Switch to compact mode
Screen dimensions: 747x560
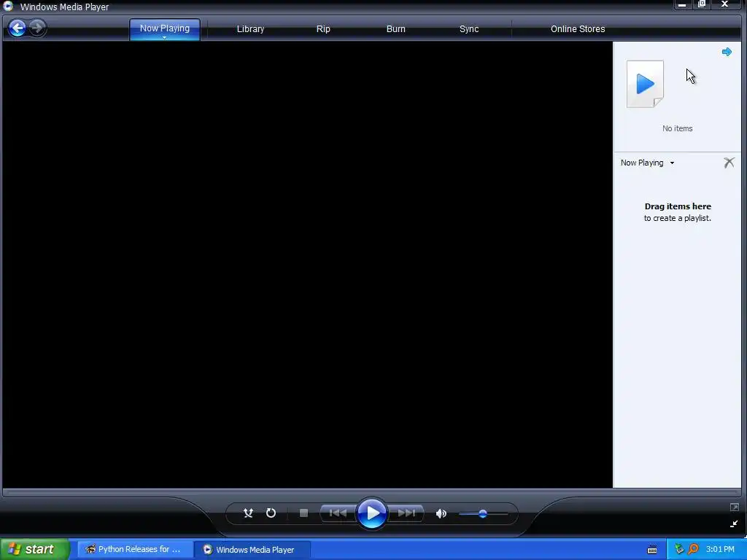(734, 524)
